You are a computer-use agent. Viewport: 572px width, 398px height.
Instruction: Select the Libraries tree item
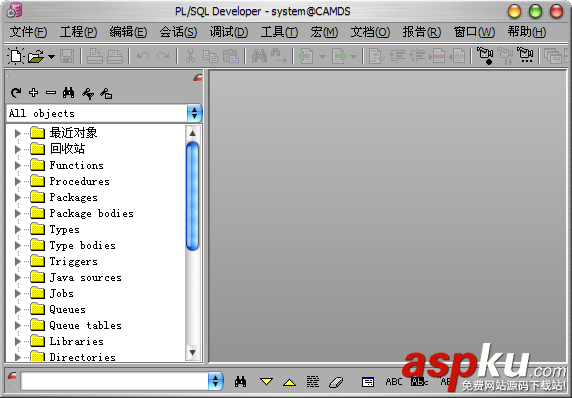(77, 341)
